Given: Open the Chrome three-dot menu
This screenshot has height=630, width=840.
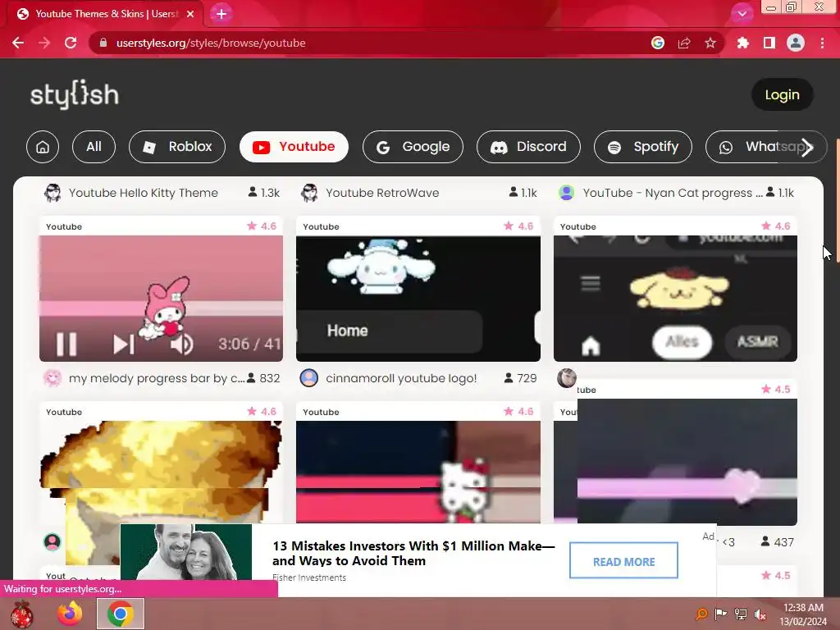Looking at the screenshot, I should (822, 43).
